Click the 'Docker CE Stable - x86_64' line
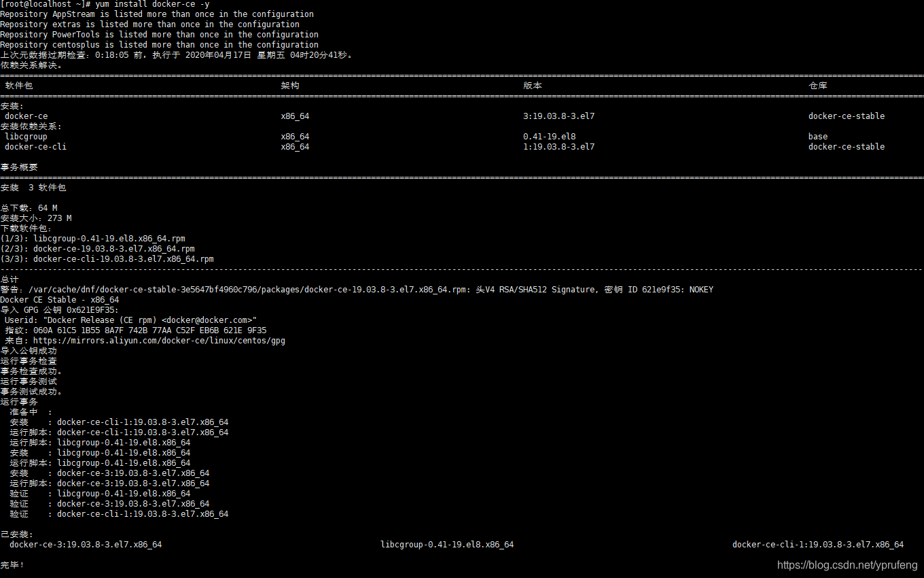The height and width of the screenshot is (578, 924). tap(60, 300)
